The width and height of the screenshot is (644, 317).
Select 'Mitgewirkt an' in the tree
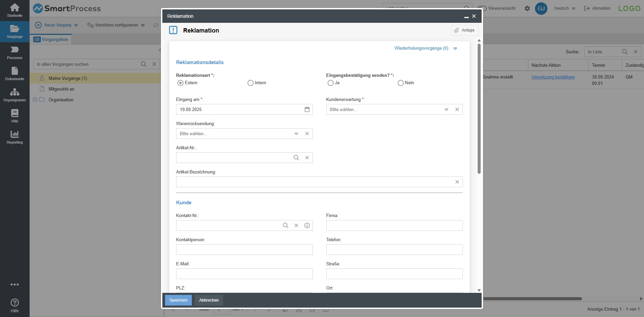[61, 89]
